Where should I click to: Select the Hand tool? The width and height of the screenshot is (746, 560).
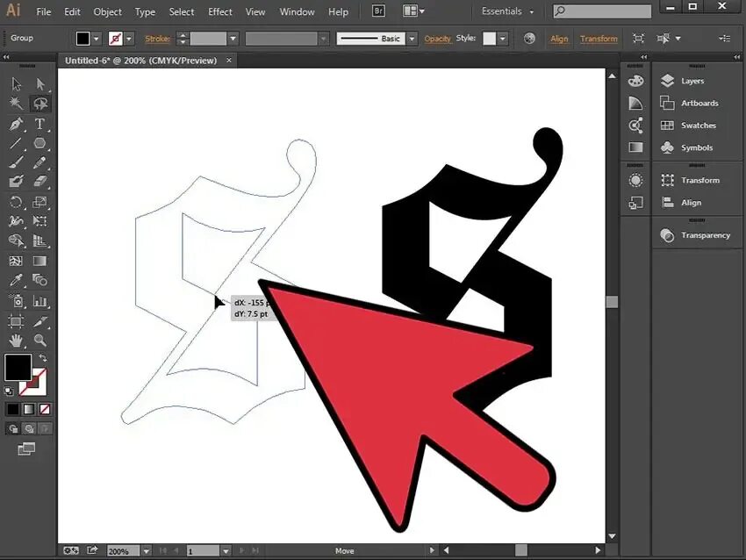pos(16,341)
